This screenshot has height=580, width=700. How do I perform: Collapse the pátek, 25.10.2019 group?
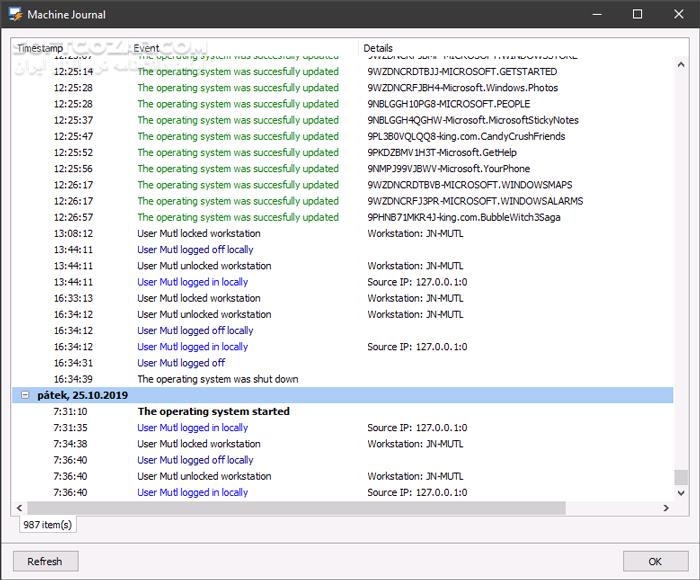25,395
